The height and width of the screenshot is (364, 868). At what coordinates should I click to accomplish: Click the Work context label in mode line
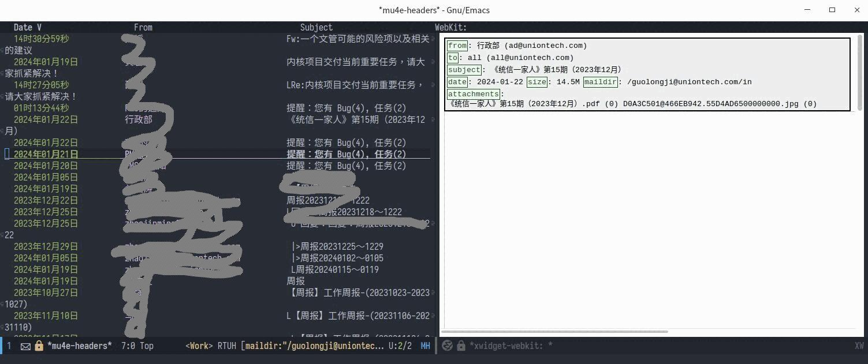[199, 346]
